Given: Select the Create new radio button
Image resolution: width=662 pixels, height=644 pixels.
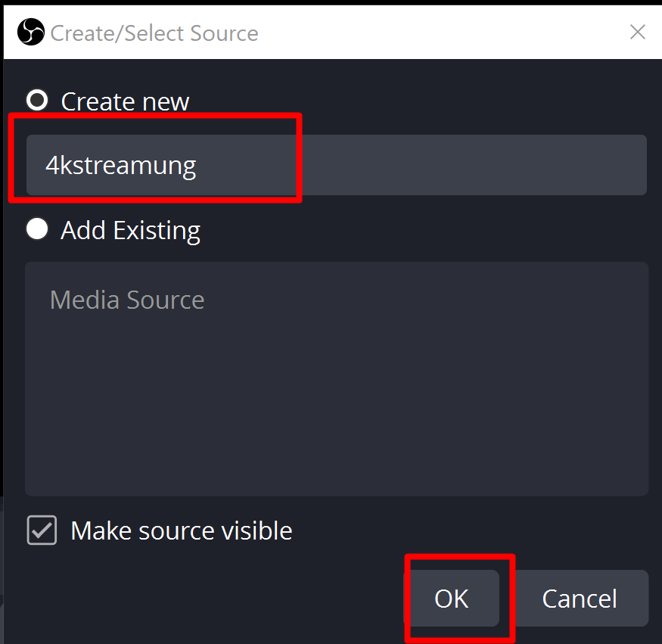Looking at the screenshot, I should coord(37,100).
